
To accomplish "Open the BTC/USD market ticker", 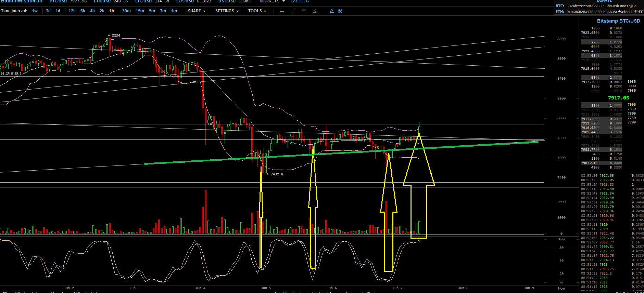I will pos(68,1).
